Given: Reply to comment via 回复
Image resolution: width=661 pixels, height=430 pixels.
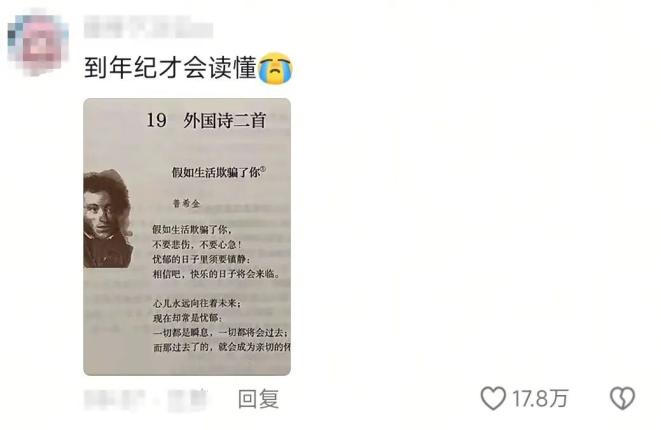Looking at the screenshot, I should pos(258,399).
